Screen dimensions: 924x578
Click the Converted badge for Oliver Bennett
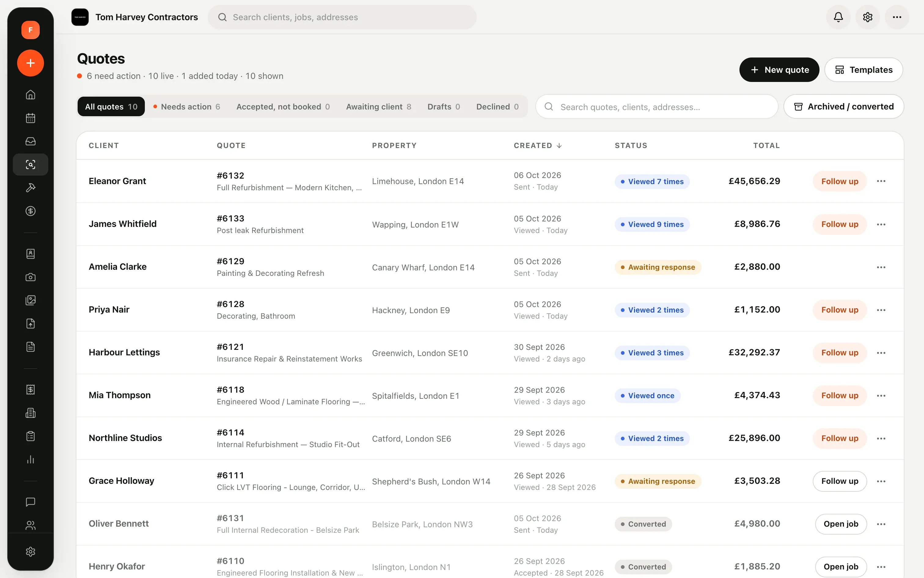pyautogui.click(x=643, y=524)
